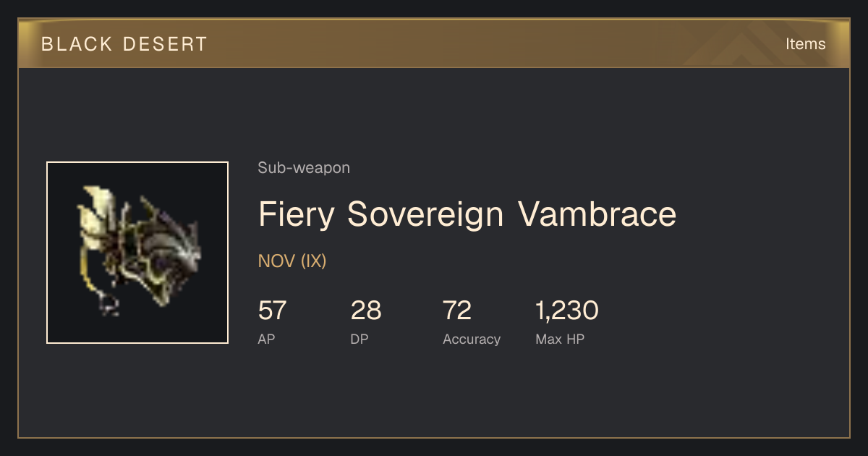The height and width of the screenshot is (456, 868).
Task: Select the 28 DP value
Action: point(366,311)
